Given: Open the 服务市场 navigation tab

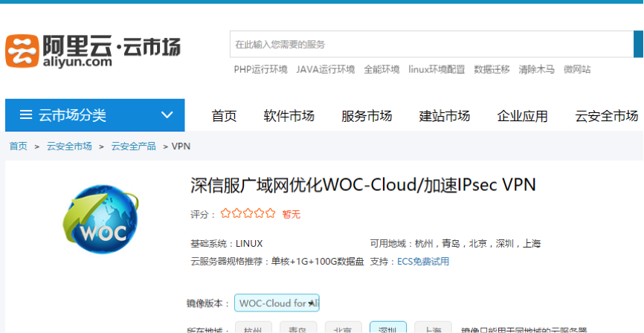Looking at the screenshot, I should [x=367, y=116].
